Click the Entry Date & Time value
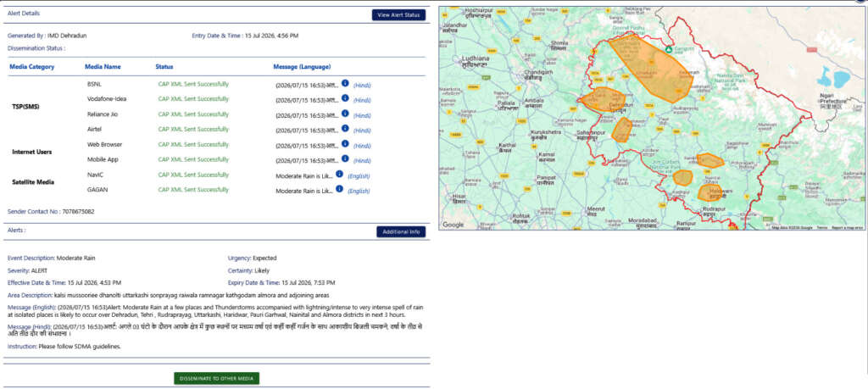The height and width of the screenshot is (389, 868). [271, 36]
